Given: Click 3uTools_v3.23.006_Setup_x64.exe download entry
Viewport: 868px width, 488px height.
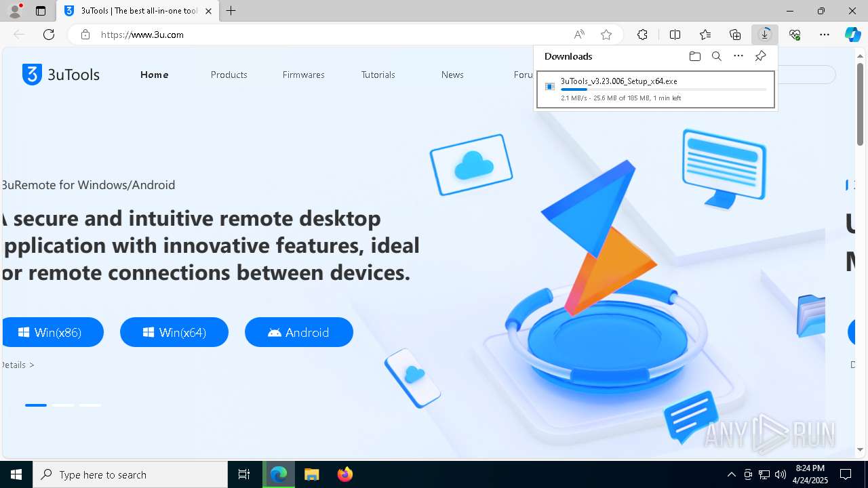Looking at the screenshot, I should click(656, 89).
